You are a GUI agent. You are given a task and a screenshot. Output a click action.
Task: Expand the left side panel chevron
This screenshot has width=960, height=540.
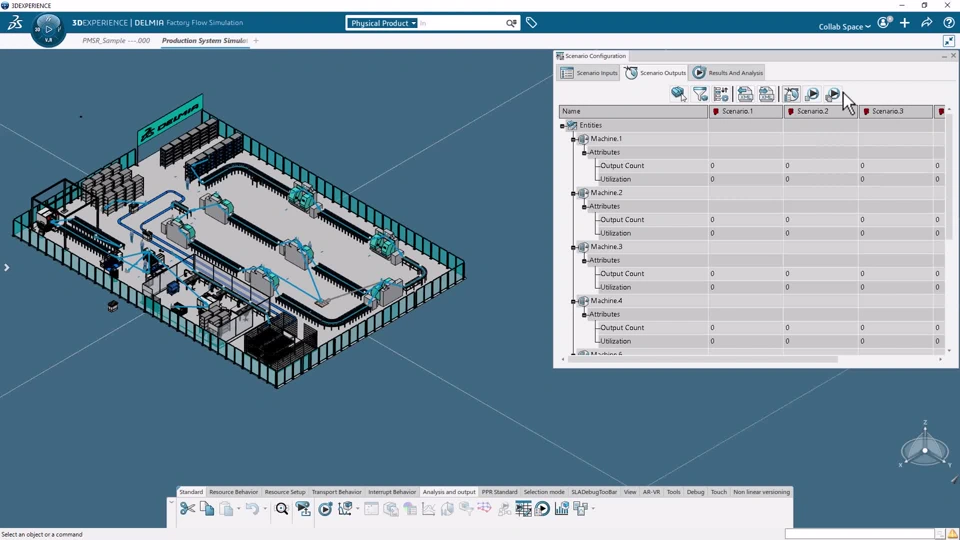(x=6, y=268)
